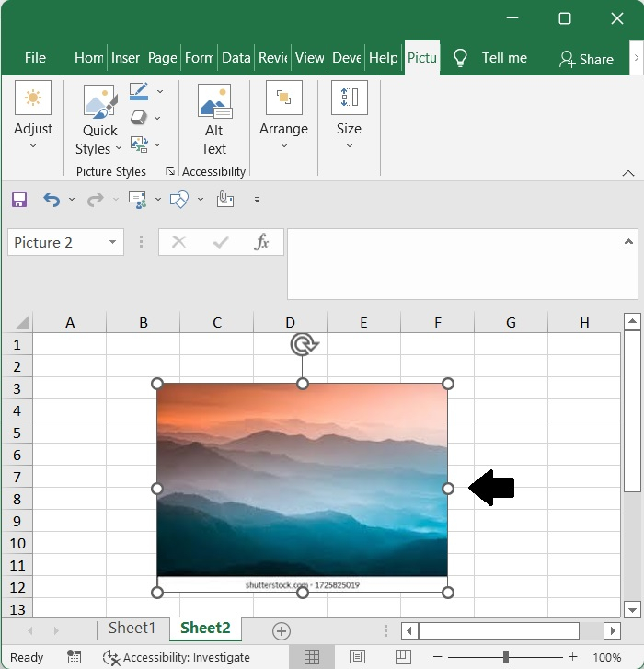Click the rotation handle above the picture

304,344
